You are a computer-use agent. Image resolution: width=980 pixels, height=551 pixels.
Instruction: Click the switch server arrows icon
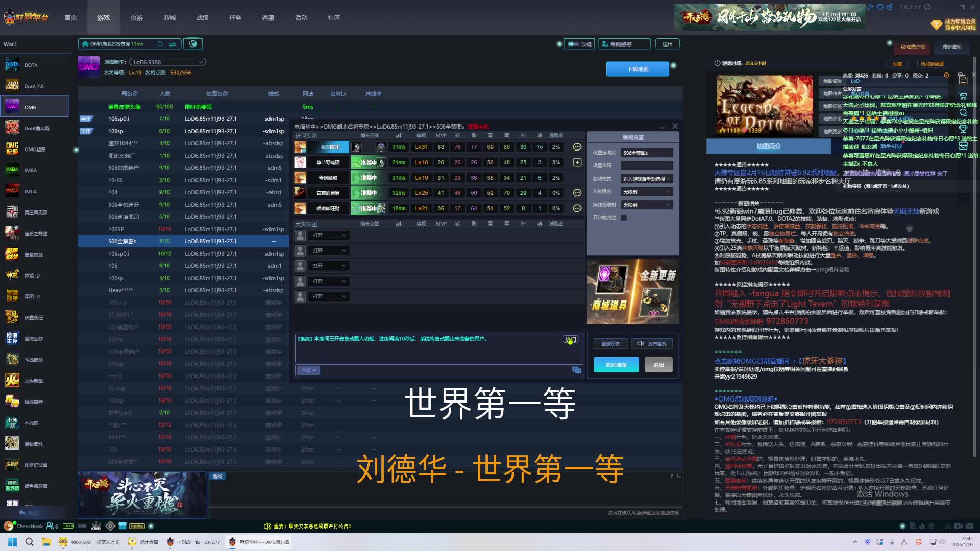[x=173, y=44]
